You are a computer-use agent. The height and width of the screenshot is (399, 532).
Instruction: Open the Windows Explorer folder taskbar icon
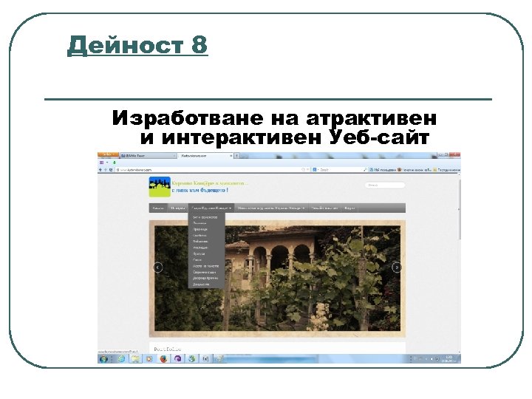[x=135, y=358]
